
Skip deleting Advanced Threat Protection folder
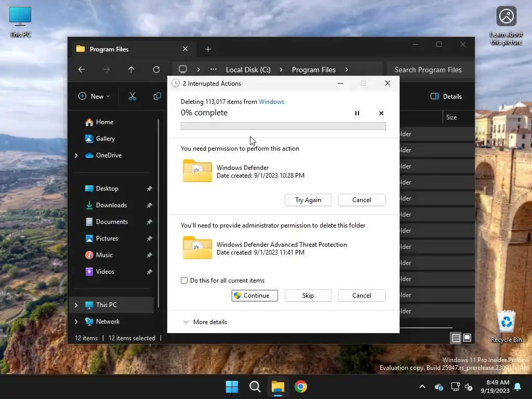pyautogui.click(x=308, y=296)
